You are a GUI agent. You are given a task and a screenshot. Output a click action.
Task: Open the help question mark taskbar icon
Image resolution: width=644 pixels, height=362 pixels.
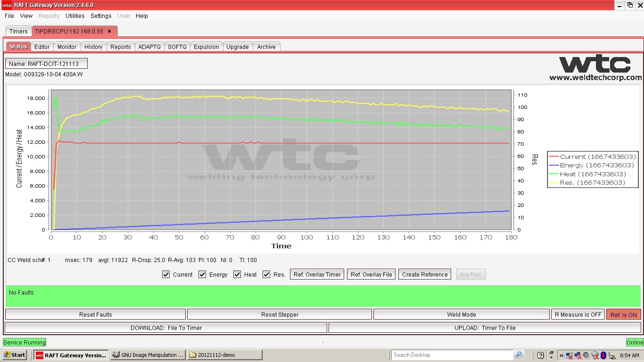click(x=541, y=355)
